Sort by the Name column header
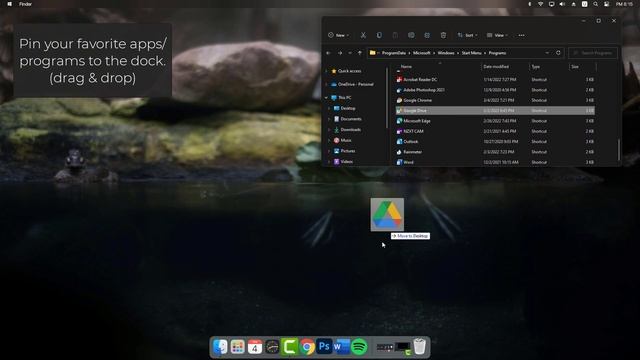The height and width of the screenshot is (360, 640). click(x=406, y=67)
